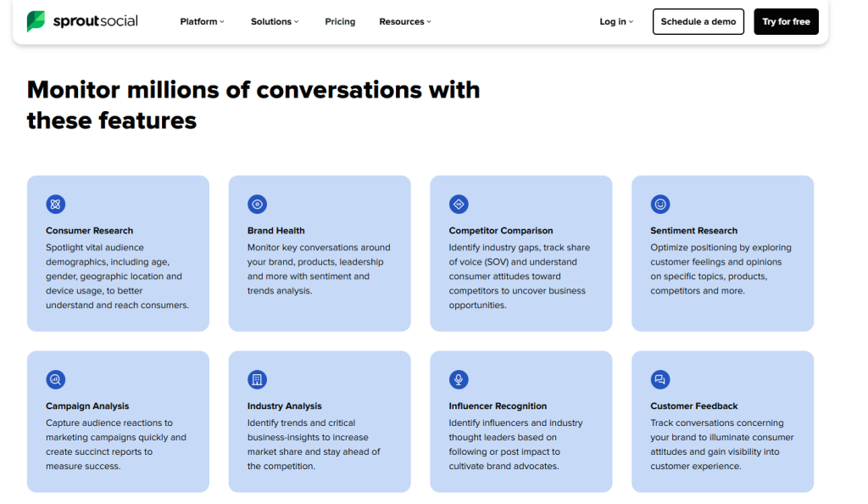Select the Campaign Analysis magnifier icon
868x504 pixels.
[55, 379]
